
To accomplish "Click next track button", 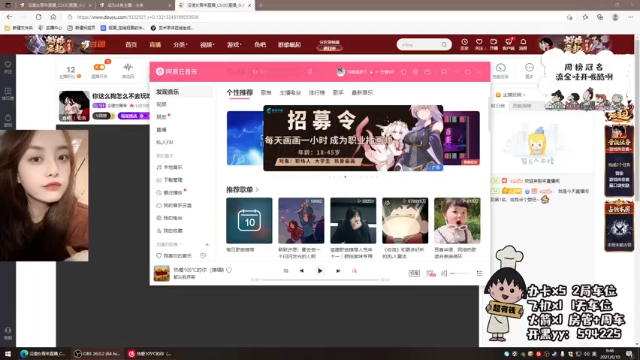I will pyautogui.click(x=338, y=271).
